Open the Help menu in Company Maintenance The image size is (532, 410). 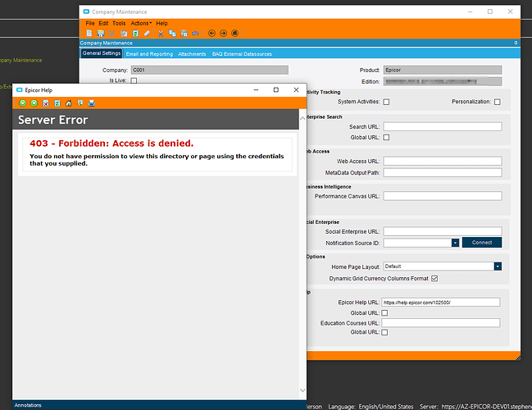point(161,24)
